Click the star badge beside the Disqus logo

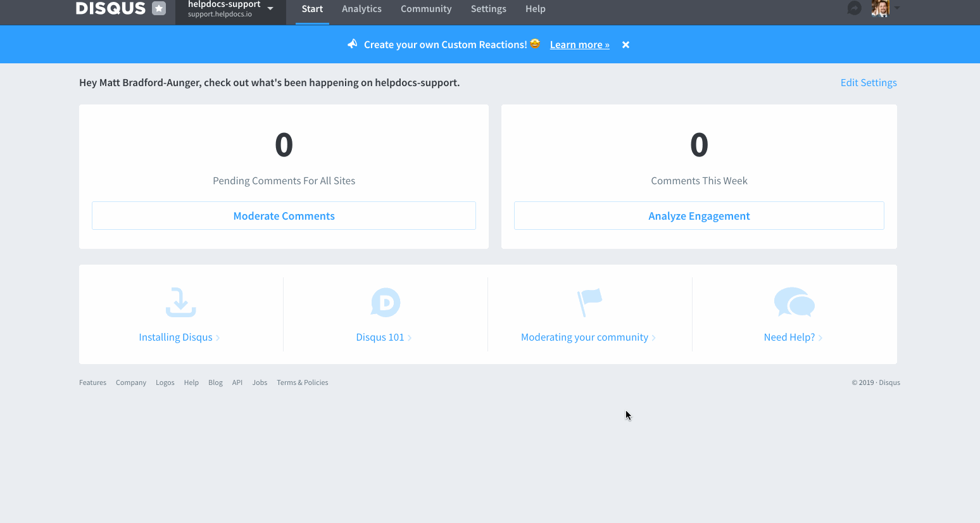pyautogui.click(x=159, y=8)
